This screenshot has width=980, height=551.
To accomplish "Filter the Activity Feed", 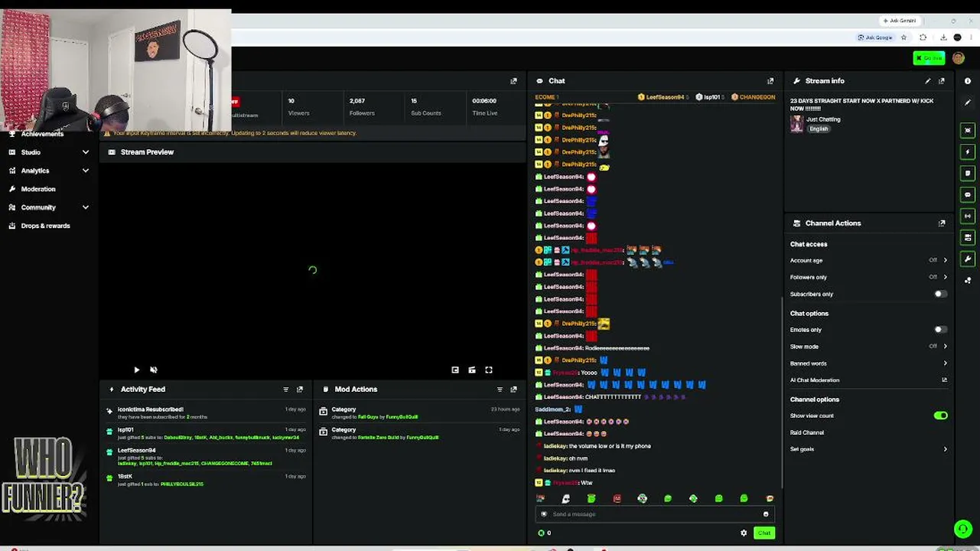I will click(286, 390).
